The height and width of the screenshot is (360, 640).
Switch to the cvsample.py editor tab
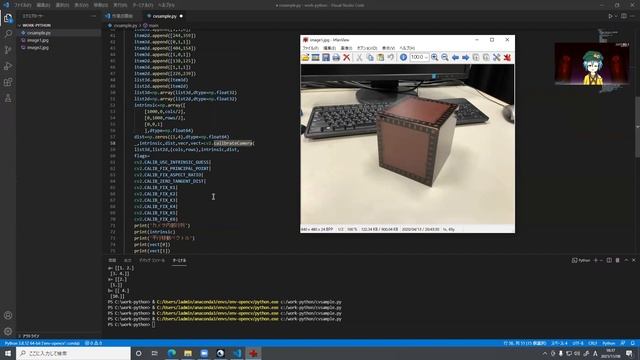[164, 16]
